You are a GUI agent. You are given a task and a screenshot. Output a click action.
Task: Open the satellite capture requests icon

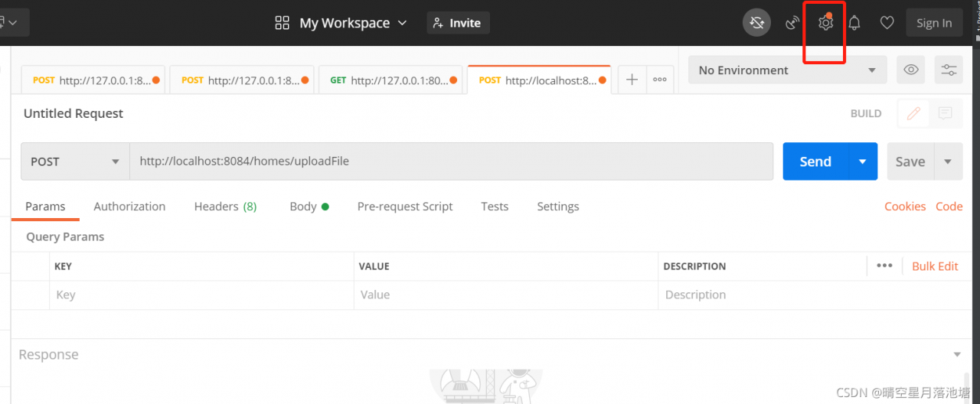click(792, 23)
